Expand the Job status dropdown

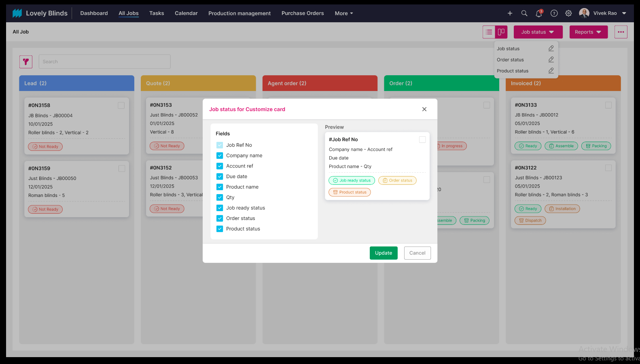coord(538,32)
